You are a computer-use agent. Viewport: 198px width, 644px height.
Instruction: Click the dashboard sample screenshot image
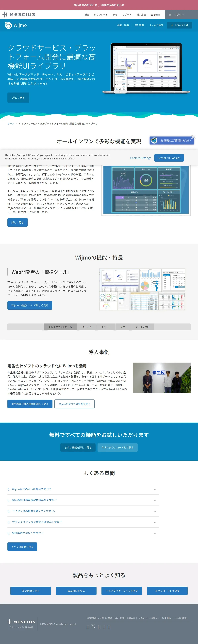146,190
